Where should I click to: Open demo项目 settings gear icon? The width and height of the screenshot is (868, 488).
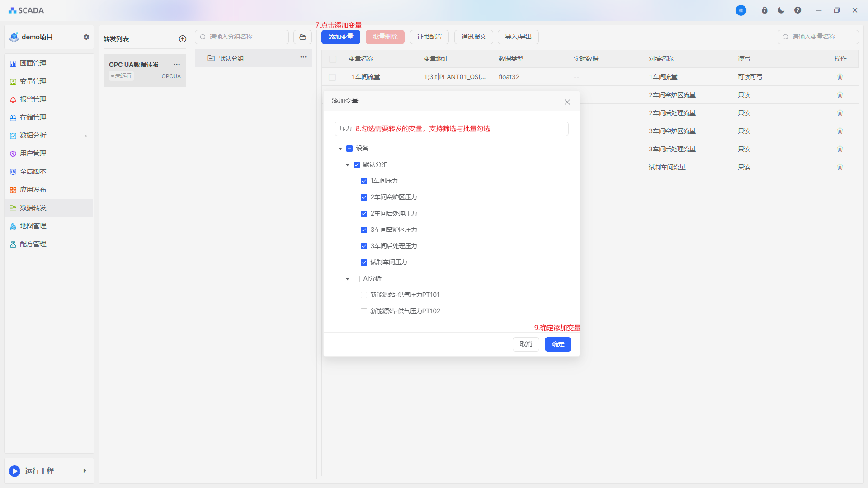pyautogui.click(x=86, y=37)
